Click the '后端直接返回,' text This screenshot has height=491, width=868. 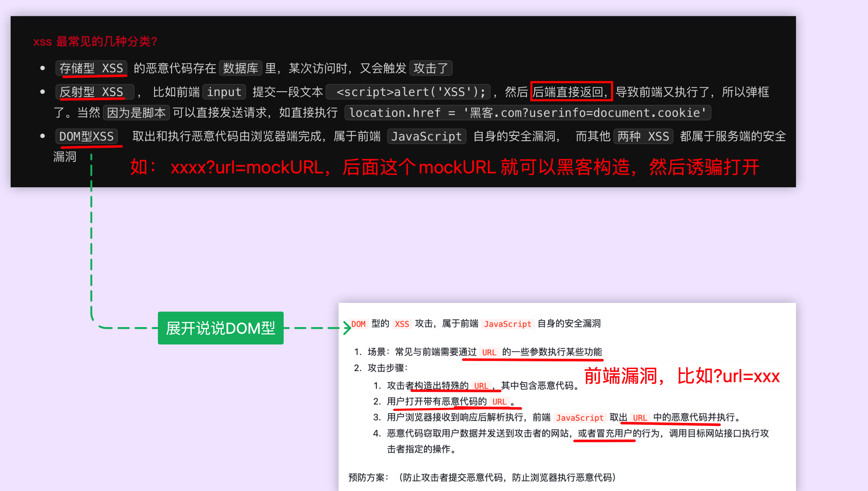pyautogui.click(x=571, y=92)
